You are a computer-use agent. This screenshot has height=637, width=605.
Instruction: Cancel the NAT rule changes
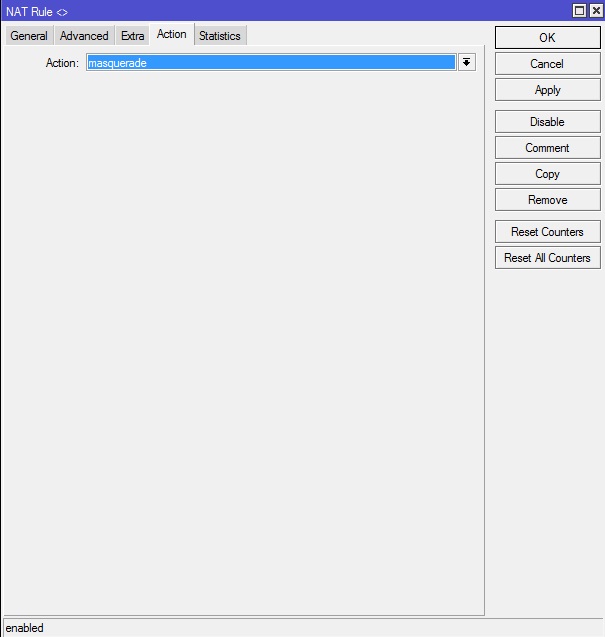pos(547,64)
